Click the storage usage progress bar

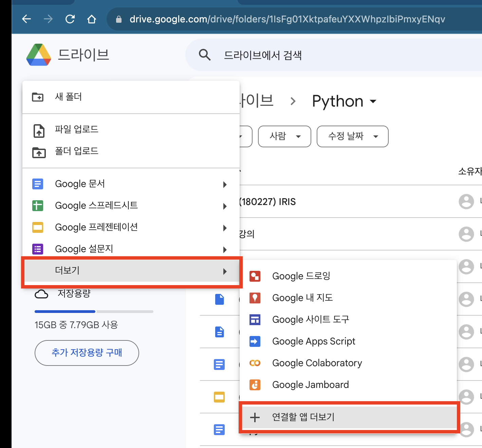94,312
